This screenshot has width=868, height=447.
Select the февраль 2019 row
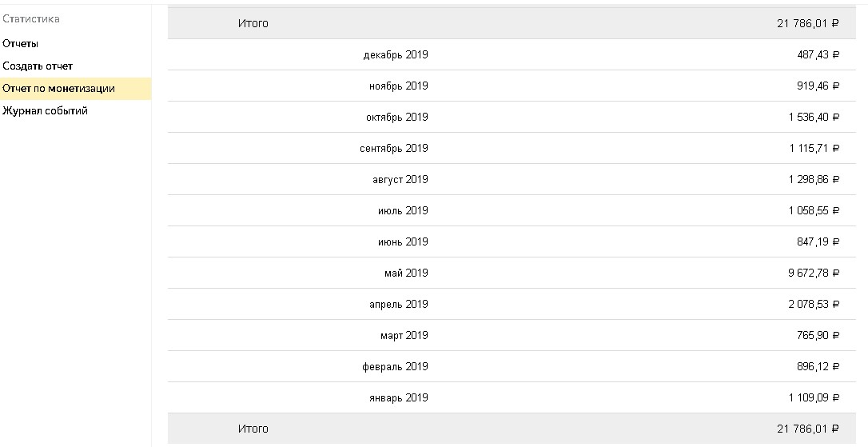(x=511, y=366)
